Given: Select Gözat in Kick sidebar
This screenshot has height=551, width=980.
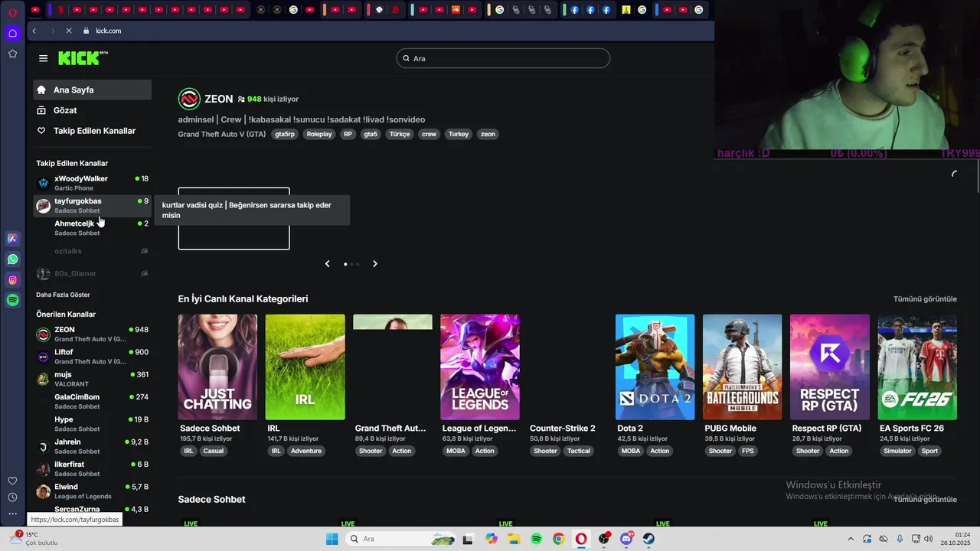Looking at the screenshot, I should tap(92, 110).
